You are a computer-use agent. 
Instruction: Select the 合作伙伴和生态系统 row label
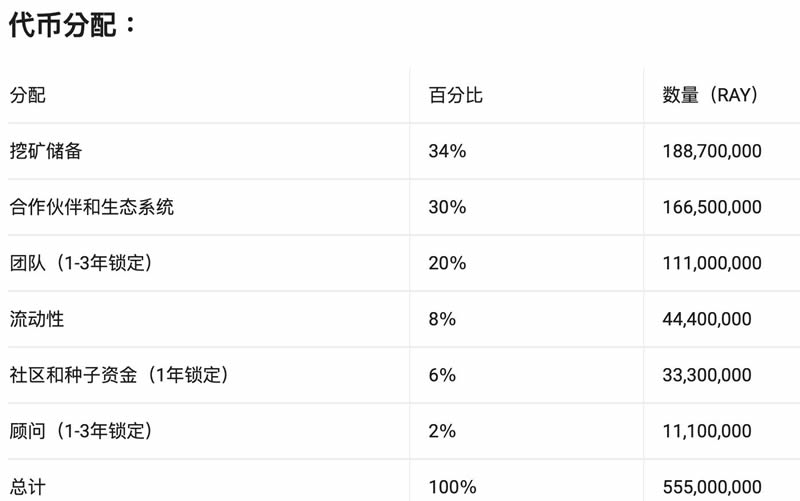[x=92, y=208]
